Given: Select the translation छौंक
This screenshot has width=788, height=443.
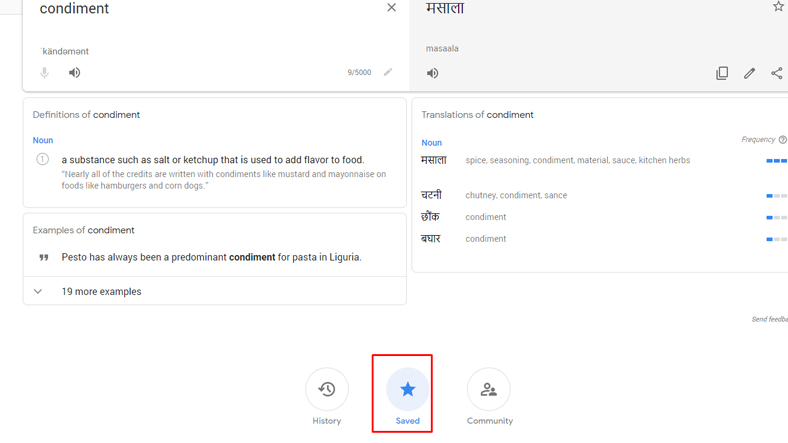Looking at the screenshot, I should [430, 217].
